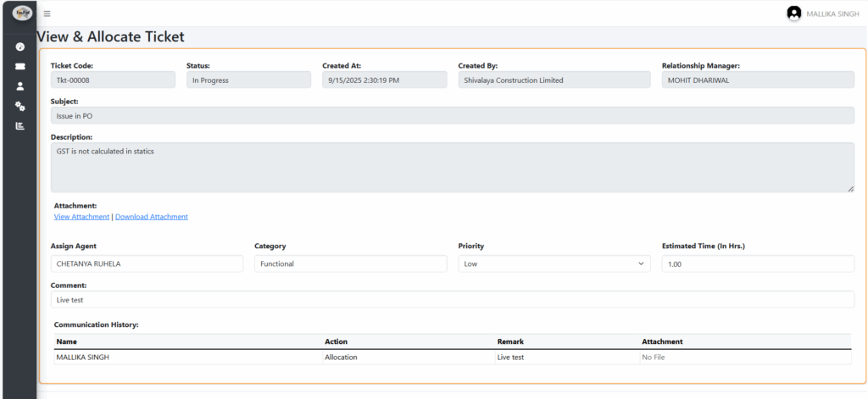Open the tickets icon in sidebar
868x399 pixels.
(x=19, y=66)
